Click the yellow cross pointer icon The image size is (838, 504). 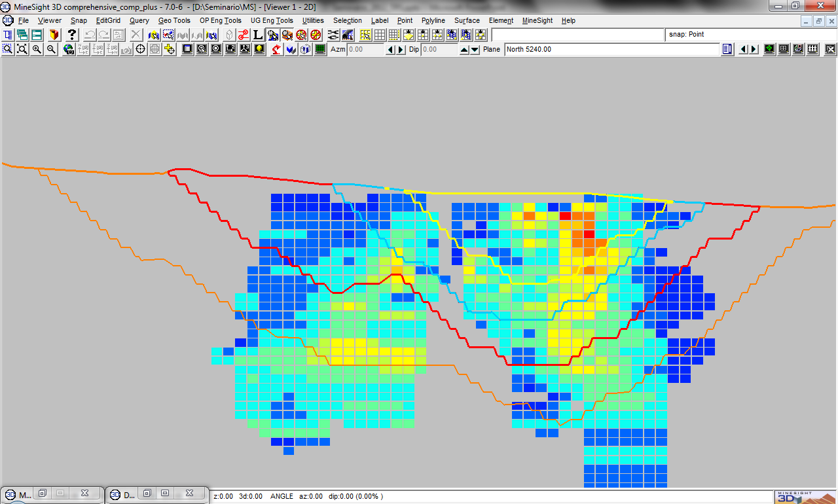coord(170,49)
